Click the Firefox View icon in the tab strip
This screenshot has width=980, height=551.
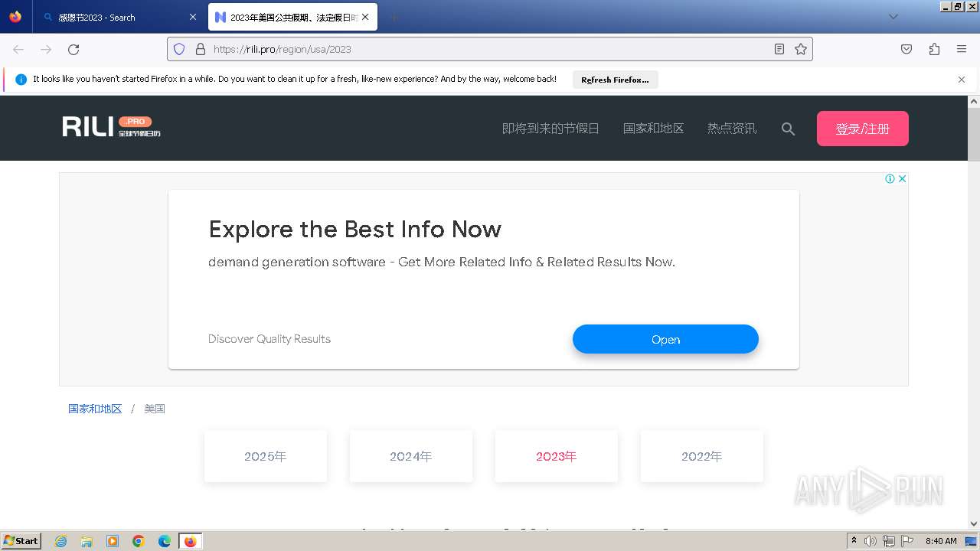click(15, 17)
